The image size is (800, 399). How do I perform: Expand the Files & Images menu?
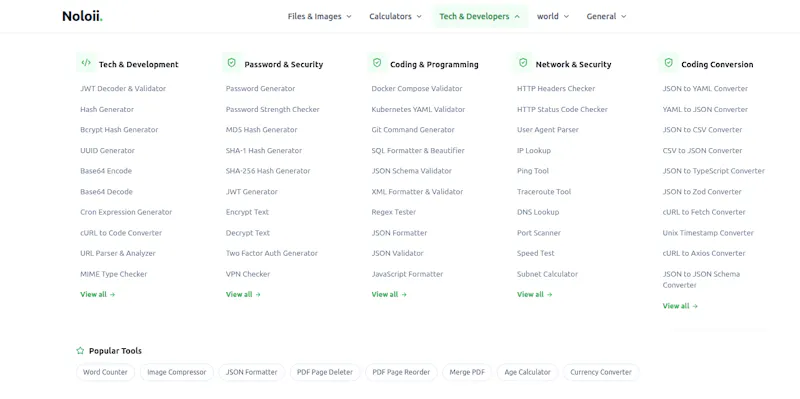319,16
